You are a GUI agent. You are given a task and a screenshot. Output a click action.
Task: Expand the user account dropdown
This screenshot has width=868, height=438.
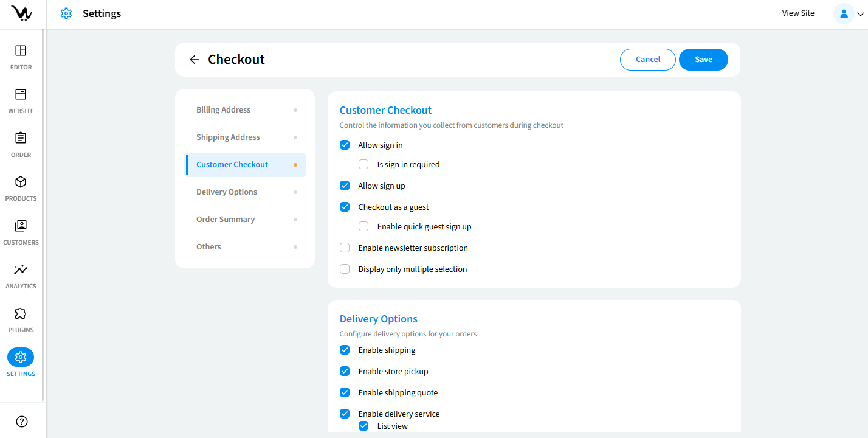850,13
